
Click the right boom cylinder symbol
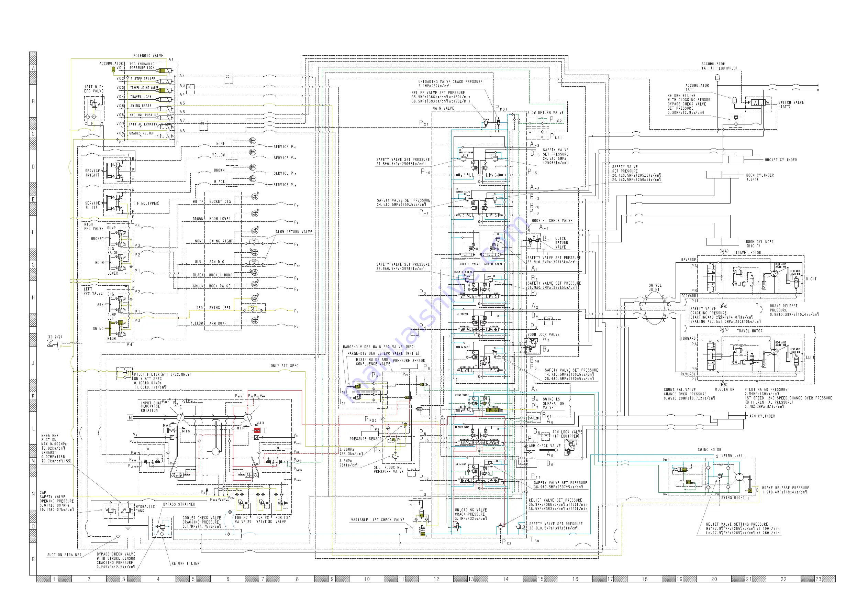pos(722,242)
